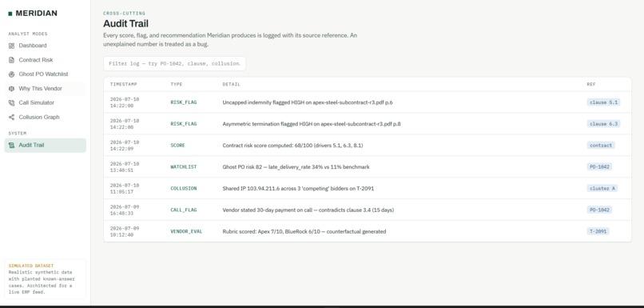Click the COLLUSION type label
This screenshot has width=644, height=308.
(x=184, y=188)
